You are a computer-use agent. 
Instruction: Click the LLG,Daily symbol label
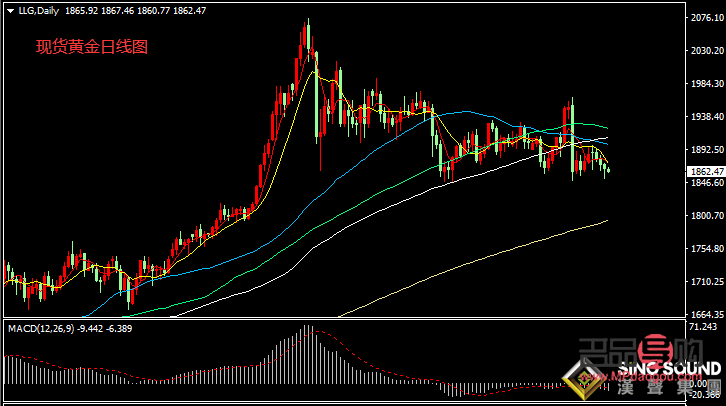(33, 10)
